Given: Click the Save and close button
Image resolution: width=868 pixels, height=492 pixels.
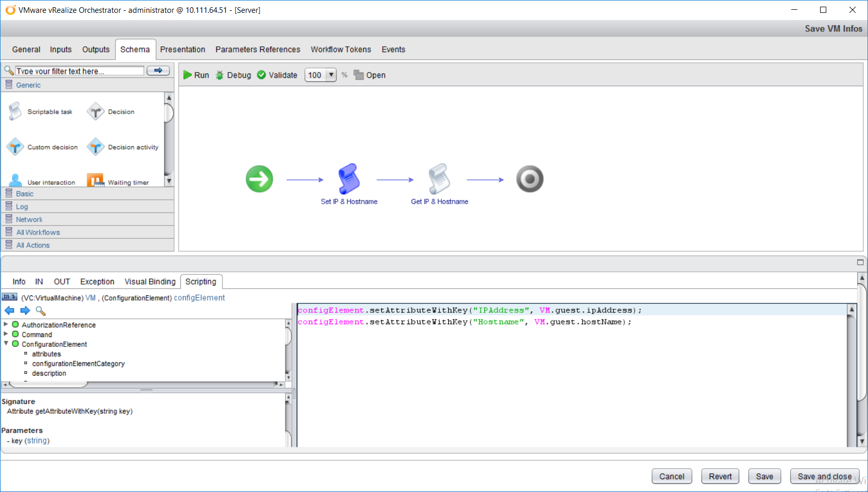Looking at the screenshot, I should [824, 477].
